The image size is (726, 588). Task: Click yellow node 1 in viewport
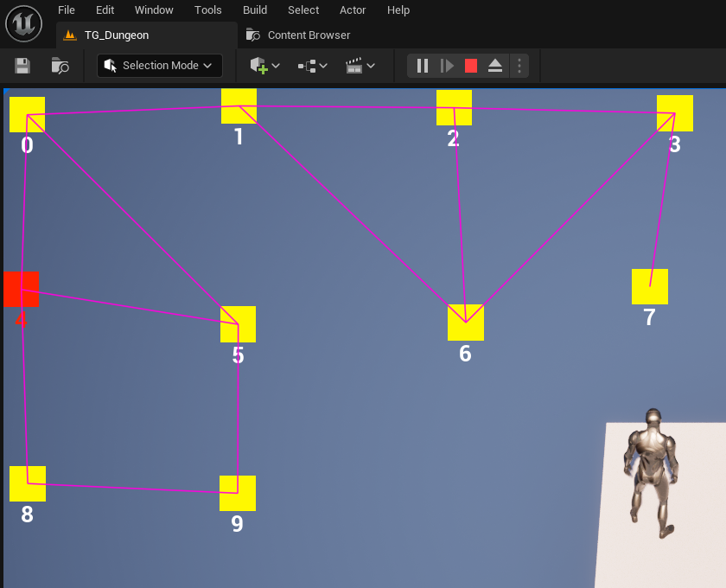239,106
